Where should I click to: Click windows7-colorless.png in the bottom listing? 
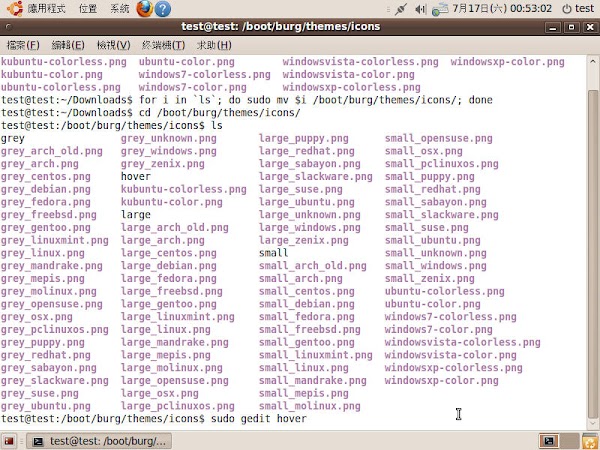tap(450, 317)
